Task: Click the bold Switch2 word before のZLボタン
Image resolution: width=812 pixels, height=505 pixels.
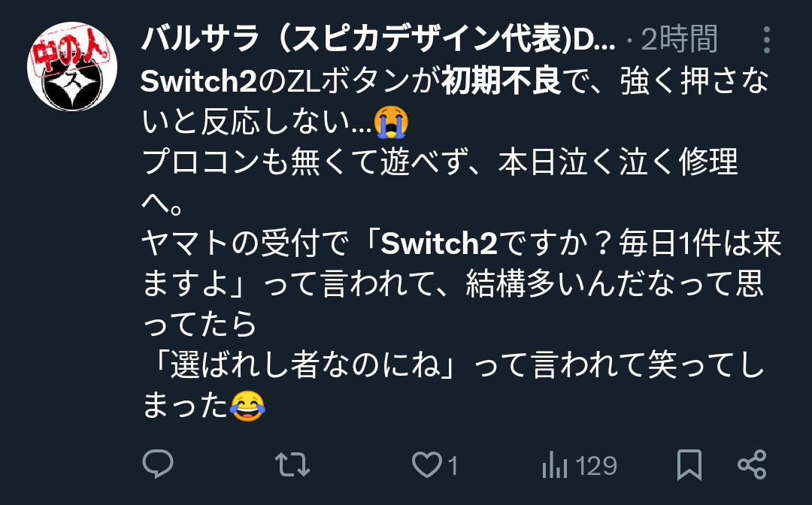Action: click(x=198, y=82)
